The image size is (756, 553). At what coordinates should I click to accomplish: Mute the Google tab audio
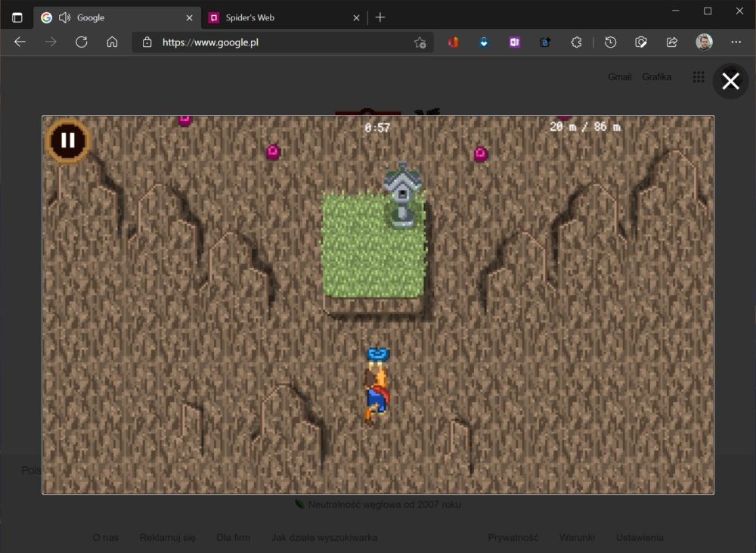pyautogui.click(x=64, y=18)
